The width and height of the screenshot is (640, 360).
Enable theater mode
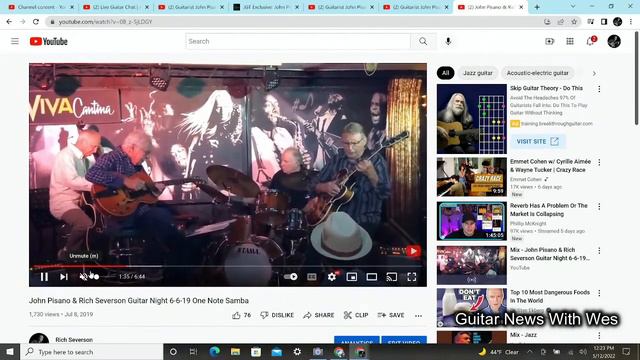pos(371,277)
